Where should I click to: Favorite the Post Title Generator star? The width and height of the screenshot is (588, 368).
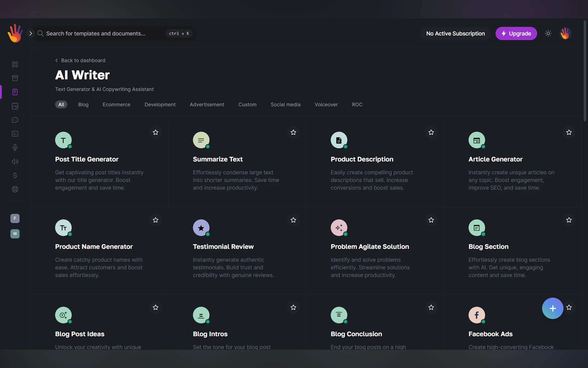(156, 132)
